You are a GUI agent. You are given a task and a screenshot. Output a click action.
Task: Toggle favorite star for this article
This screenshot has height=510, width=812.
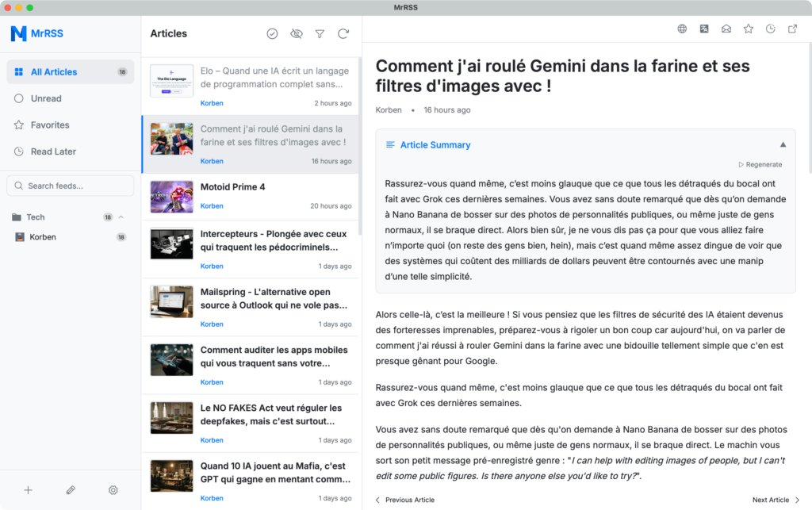pyautogui.click(x=749, y=29)
